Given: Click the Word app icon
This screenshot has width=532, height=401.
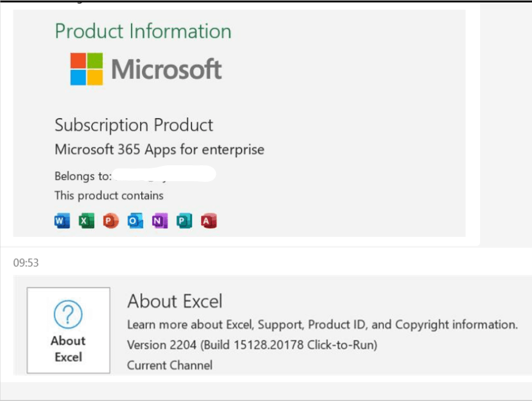Looking at the screenshot, I should tap(62, 221).
